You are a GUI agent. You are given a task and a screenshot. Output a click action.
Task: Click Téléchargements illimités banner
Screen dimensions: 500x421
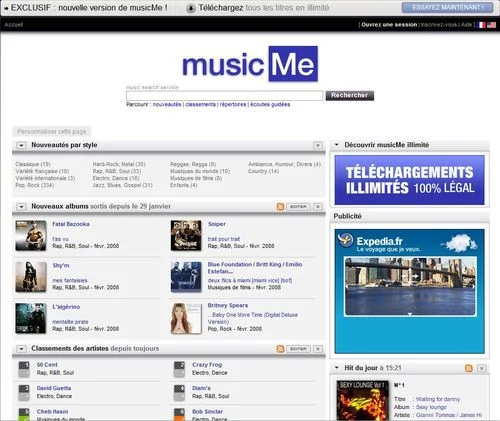coord(409,180)
